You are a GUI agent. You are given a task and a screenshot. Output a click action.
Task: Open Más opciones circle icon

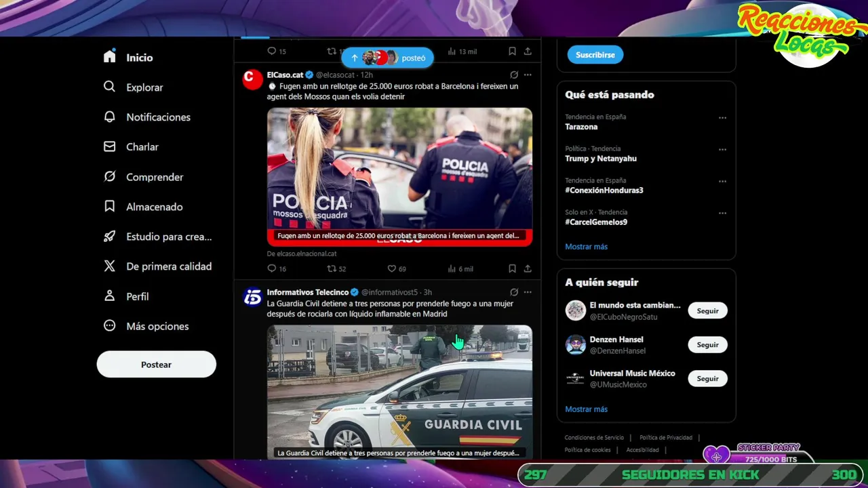[x=110, y=325]
